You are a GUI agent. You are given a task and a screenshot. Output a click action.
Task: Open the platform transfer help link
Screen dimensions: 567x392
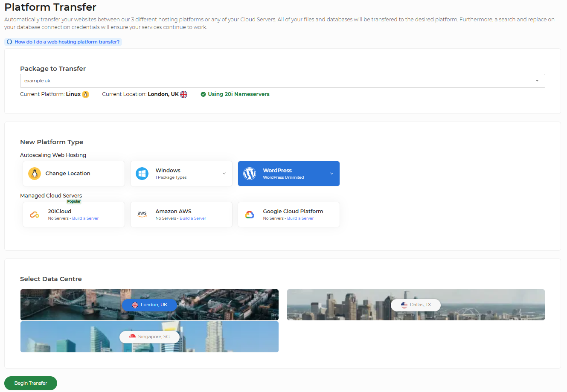[63, 42]
